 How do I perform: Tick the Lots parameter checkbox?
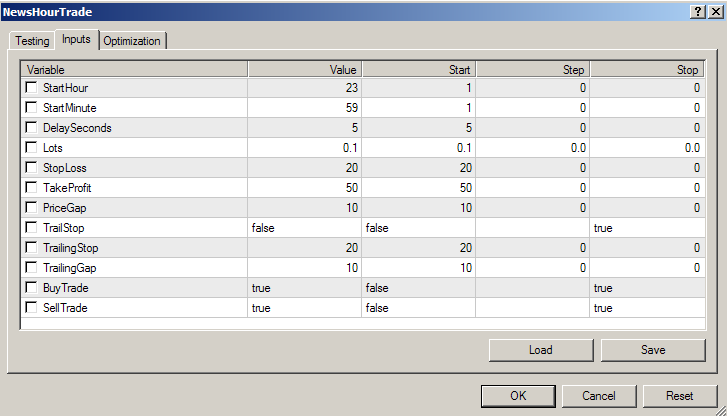31,147
